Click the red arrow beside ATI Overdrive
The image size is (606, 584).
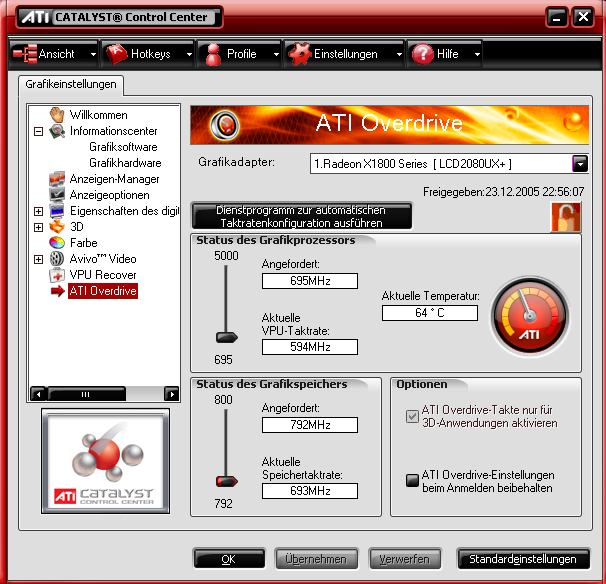click(58, 291)
